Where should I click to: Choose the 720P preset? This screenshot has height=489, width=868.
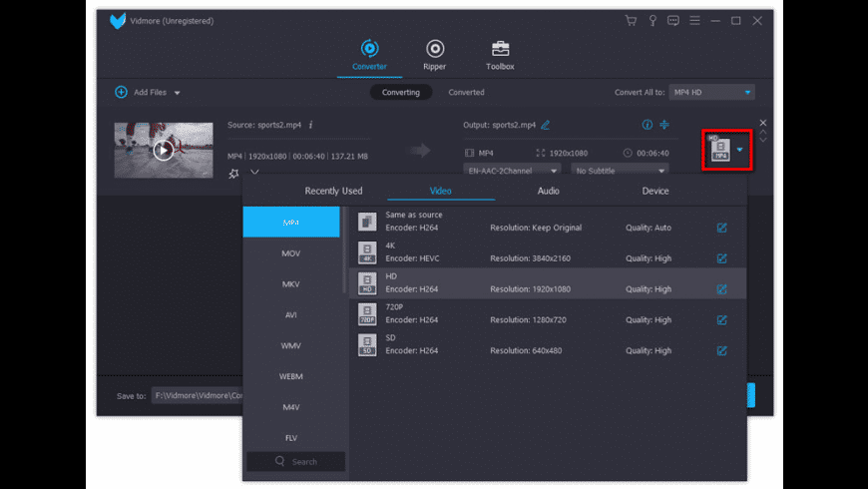[x=548, y=313]
